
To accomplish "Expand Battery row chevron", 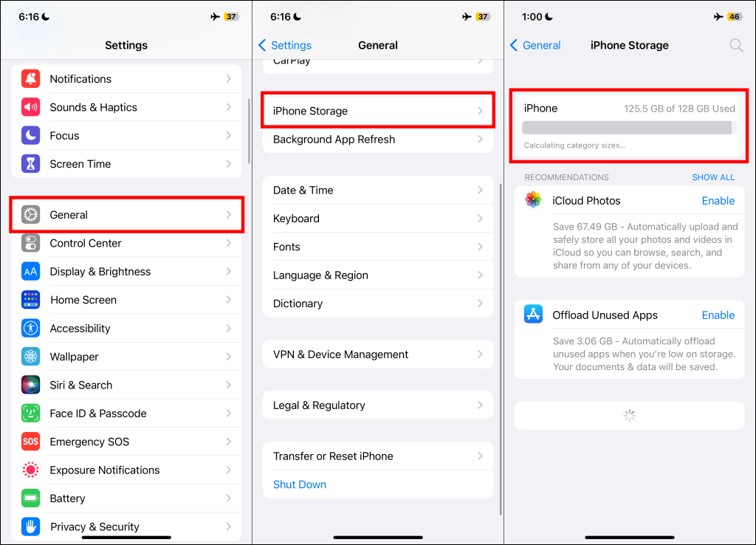I will (229, 498).
